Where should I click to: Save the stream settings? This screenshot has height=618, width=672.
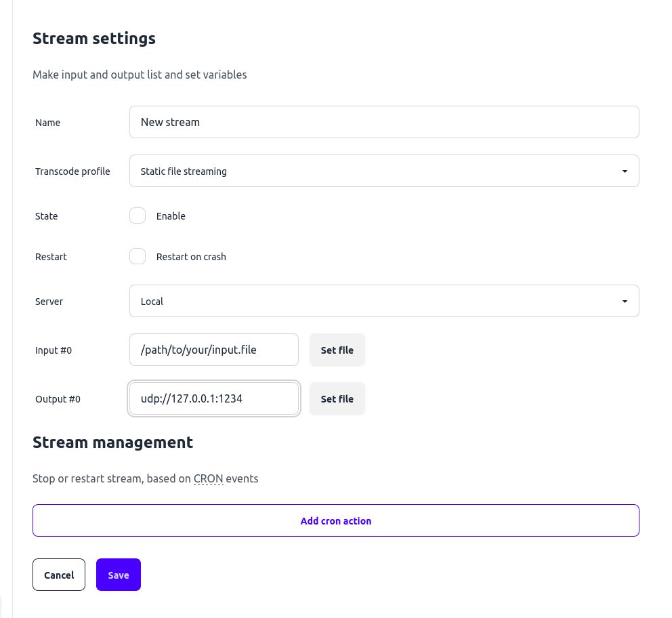(118, 575)
